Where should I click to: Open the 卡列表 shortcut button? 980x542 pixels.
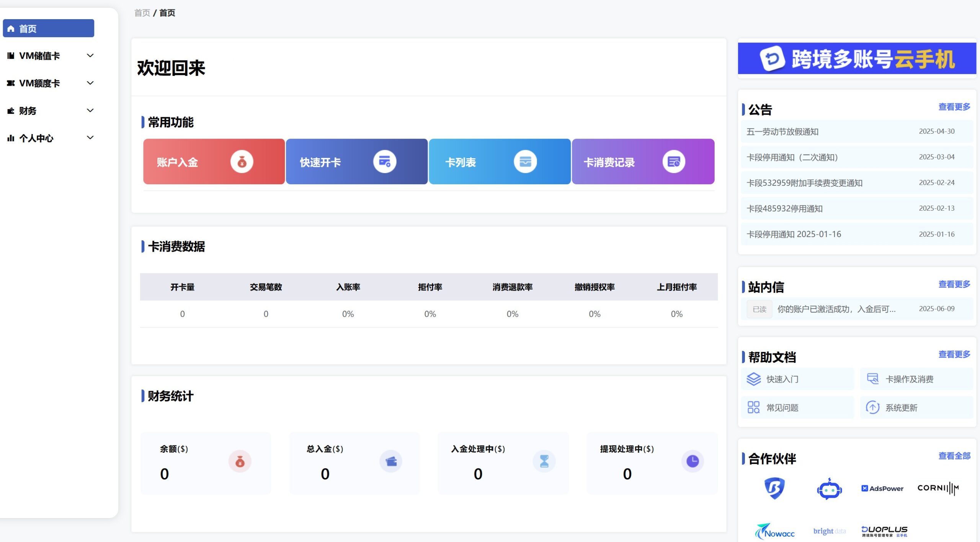tap(500, 162)
